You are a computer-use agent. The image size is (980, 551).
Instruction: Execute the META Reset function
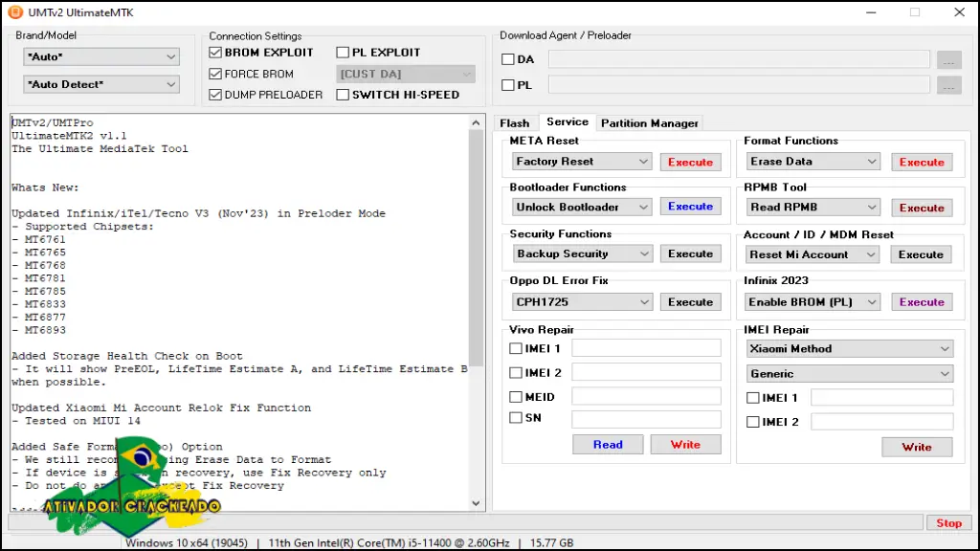coord(691,162)
